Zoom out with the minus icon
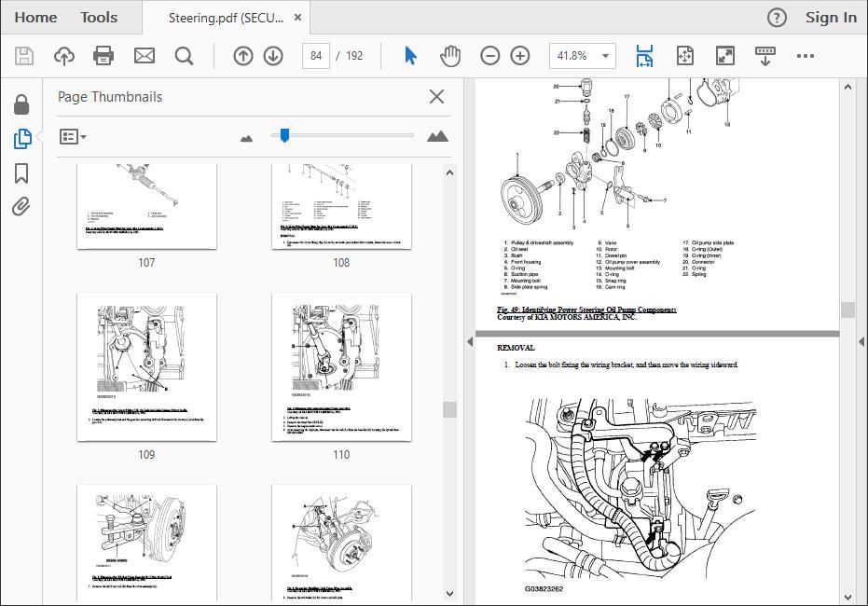This screenshot has height=606, width=868. (x=489, y=56)
